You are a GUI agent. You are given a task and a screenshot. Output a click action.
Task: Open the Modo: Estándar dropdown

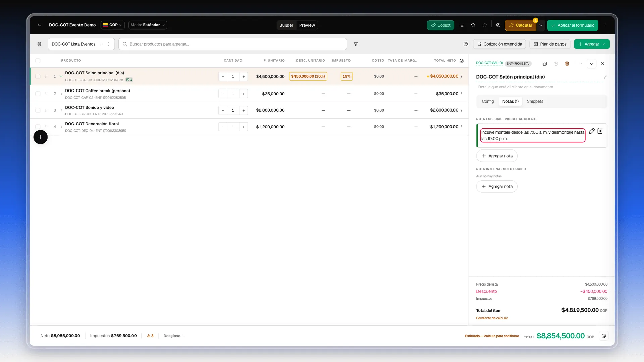coord(148,25)
